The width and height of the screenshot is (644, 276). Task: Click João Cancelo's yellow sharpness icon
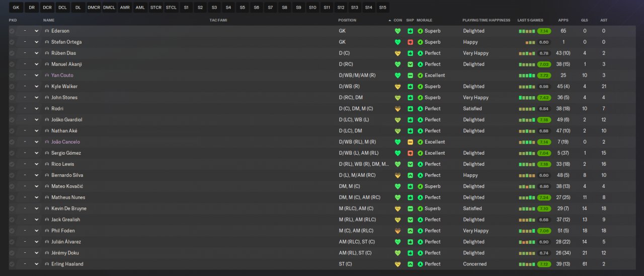[410, 142]
